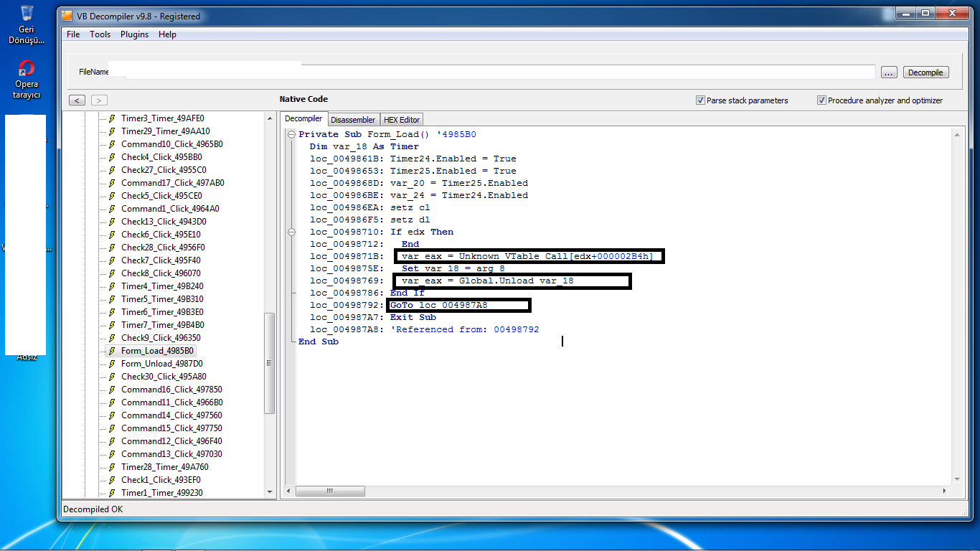980x551 pixels.
Task: Select Command13_Click_497030 in procedure tree
Action: (171, 454)
